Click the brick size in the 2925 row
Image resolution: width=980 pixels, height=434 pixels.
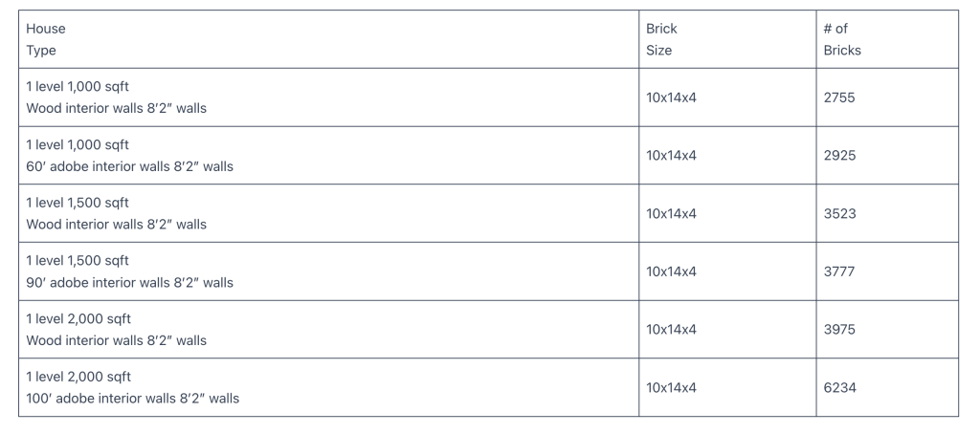tap(671, 156)
